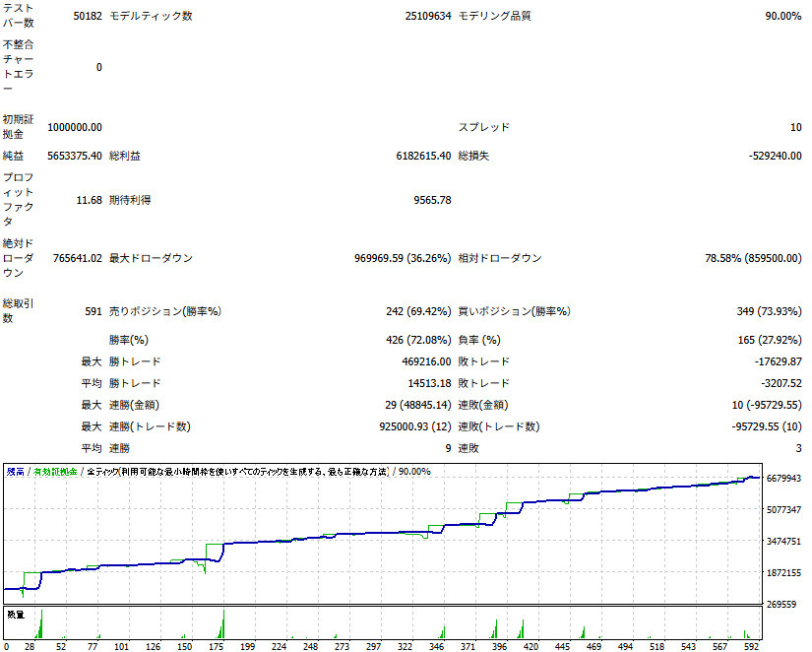The width and height of the screenshot is (812, 652).
Task: Click the average consecutive wins value 9
Action: (449, 448)
